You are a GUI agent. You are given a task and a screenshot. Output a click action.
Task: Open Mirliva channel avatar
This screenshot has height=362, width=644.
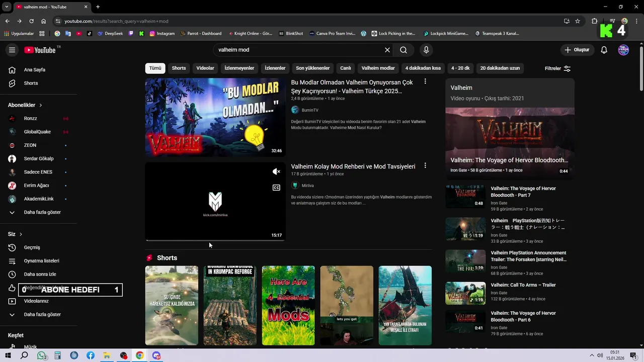295,186
